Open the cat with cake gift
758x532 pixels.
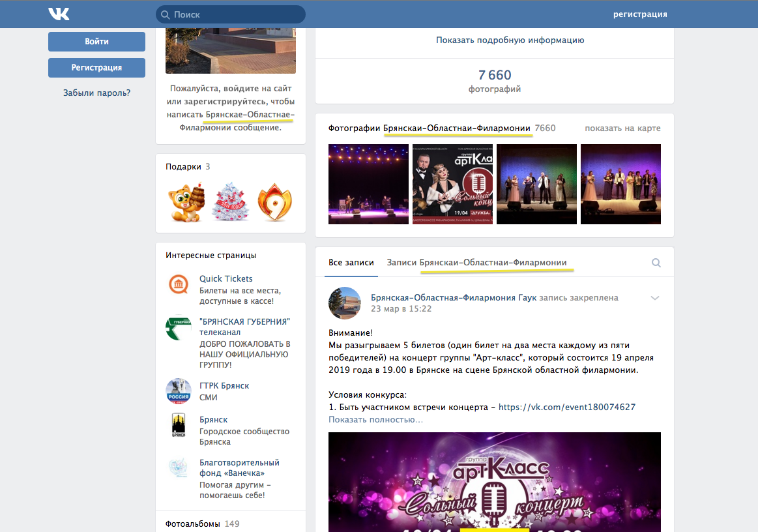coord(187,203)
